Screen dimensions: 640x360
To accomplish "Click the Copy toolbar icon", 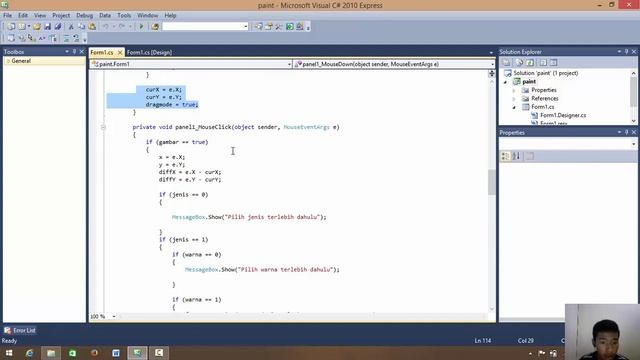I will tap(82, 27).
